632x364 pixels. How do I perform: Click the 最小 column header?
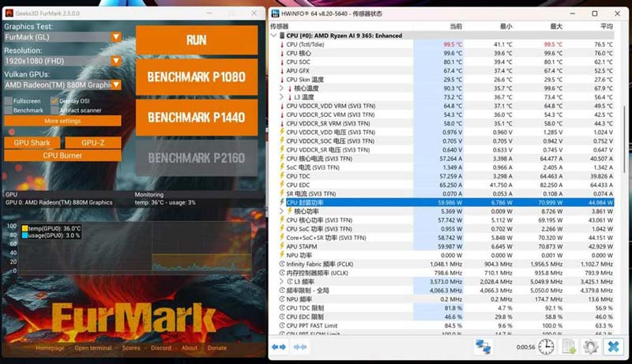click(x=506, y=26)
